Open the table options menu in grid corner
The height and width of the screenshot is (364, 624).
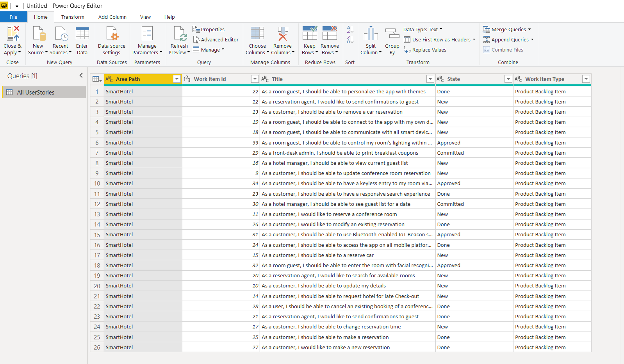97,79
